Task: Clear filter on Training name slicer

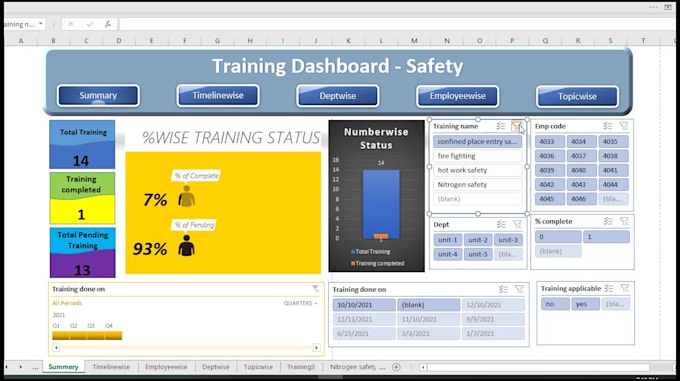Action: (x=516, y=126)
